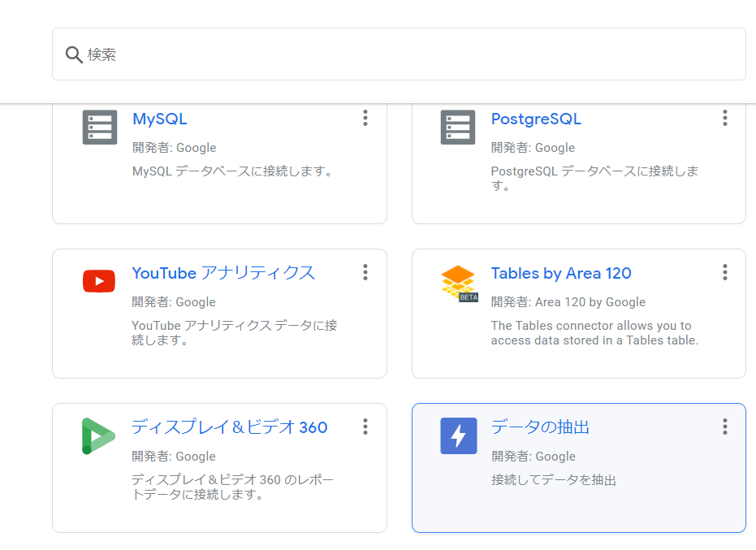Image resolution: width=756 pixels, height=550 pixels.
Task: Click the Display & Video 360 green icon
Action: (x=98, y=436)
